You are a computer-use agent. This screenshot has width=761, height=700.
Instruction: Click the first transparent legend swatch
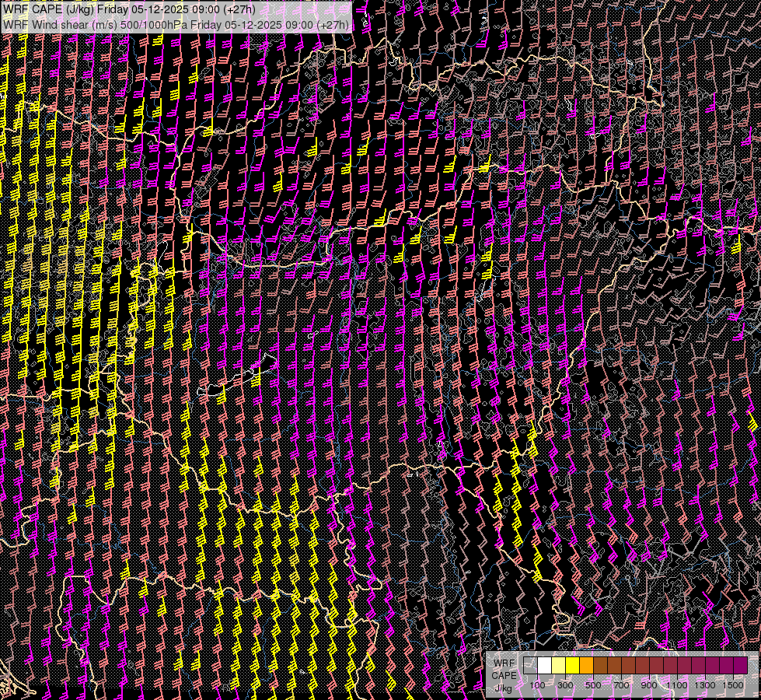coord(530,666)
